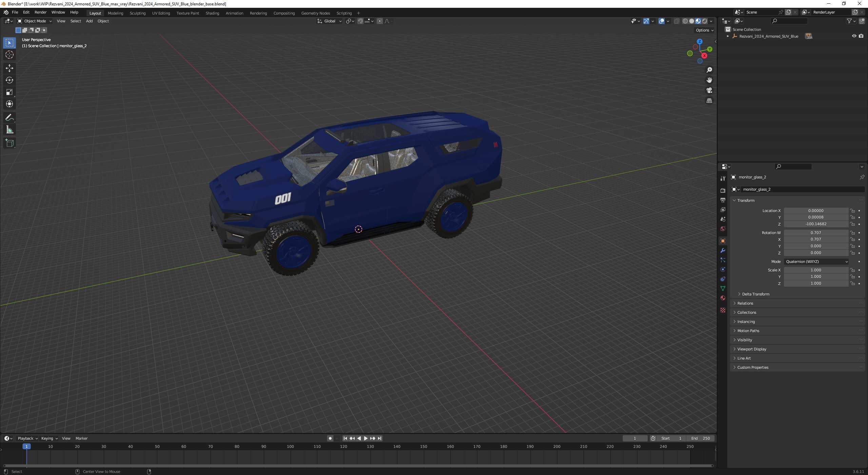Open rotation Mode Quaternion dropdown
868x475 pixels.
coord(816,262)
